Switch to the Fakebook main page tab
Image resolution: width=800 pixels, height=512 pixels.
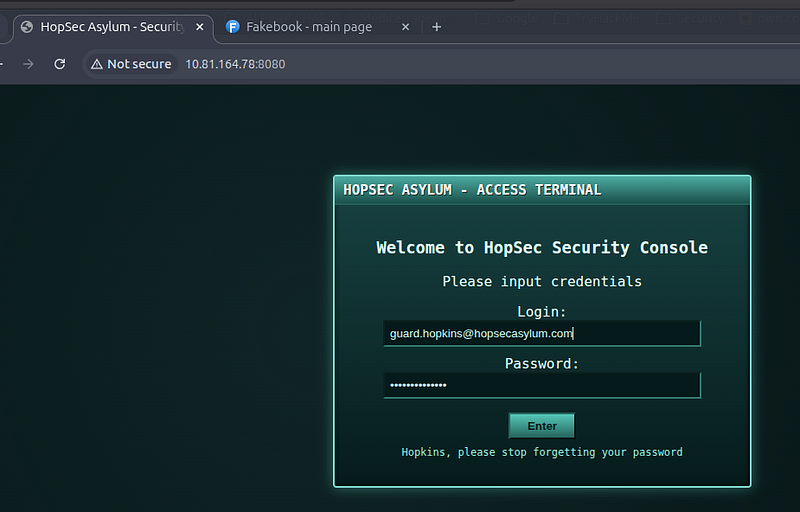pyautogui.click(x=318, y=27)
